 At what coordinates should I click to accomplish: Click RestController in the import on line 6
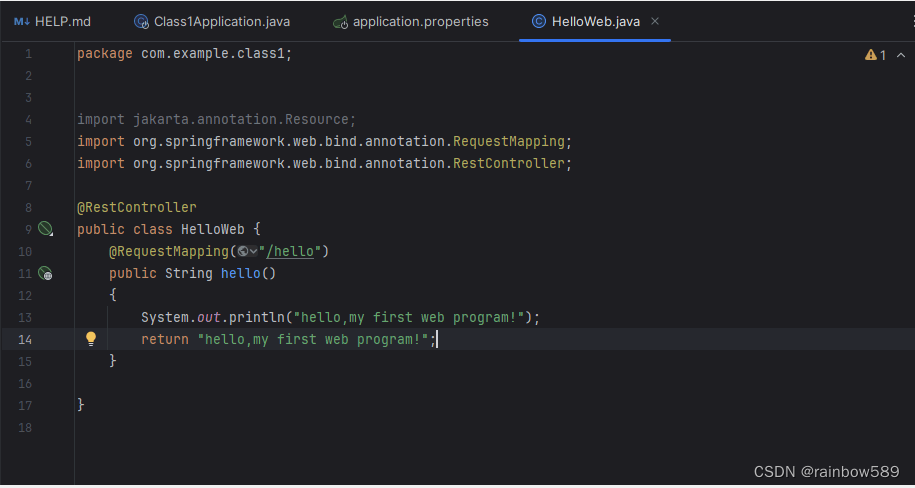pos(509,163)
